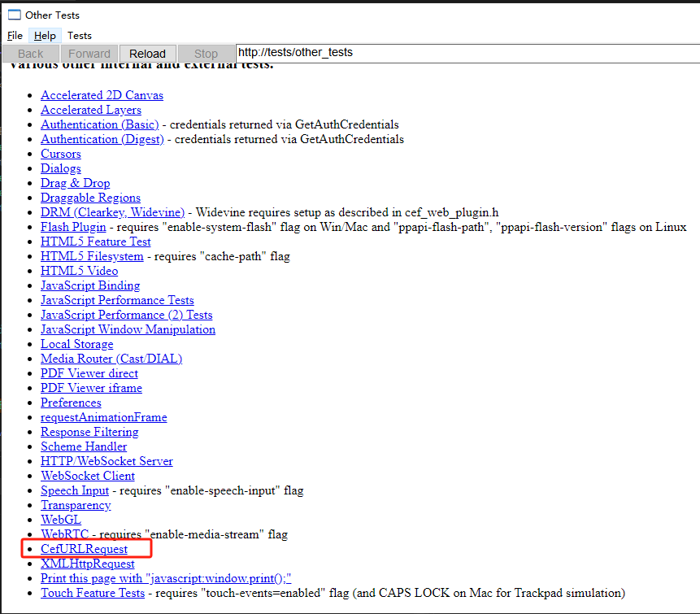Viewport: 700px width, 614px height.
Task: Open the WebSocket Client test
Action: (87, 475)
